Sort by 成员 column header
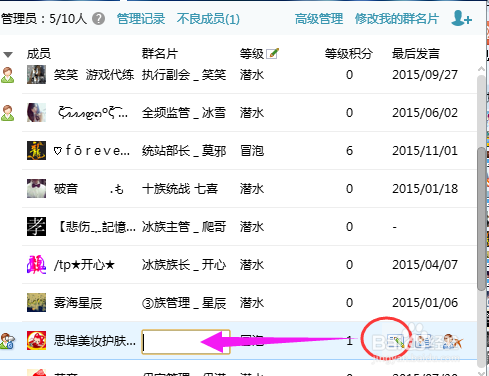The image size is (489, 376). (x=39, y=54)
